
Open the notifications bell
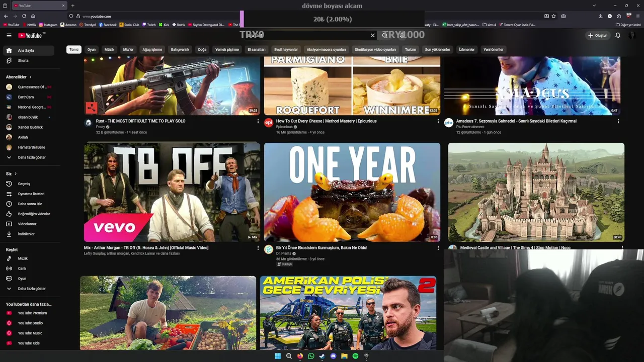pyautogui.click(x=617, y=35)
